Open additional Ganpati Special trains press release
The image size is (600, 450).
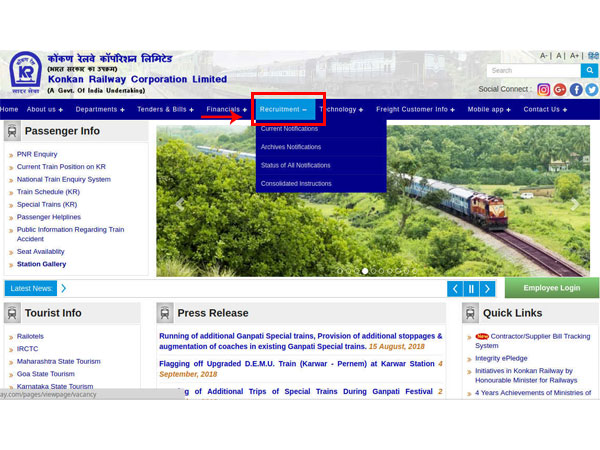[x=300, y=341]
